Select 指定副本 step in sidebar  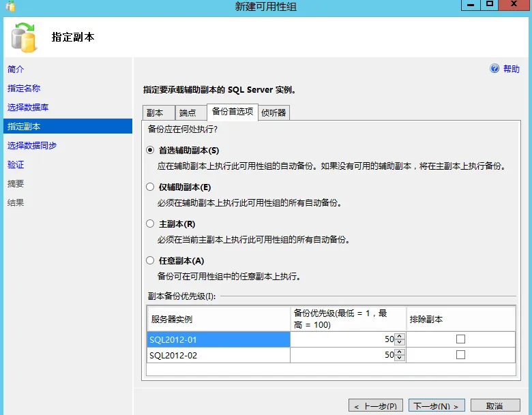click(68, 126)
